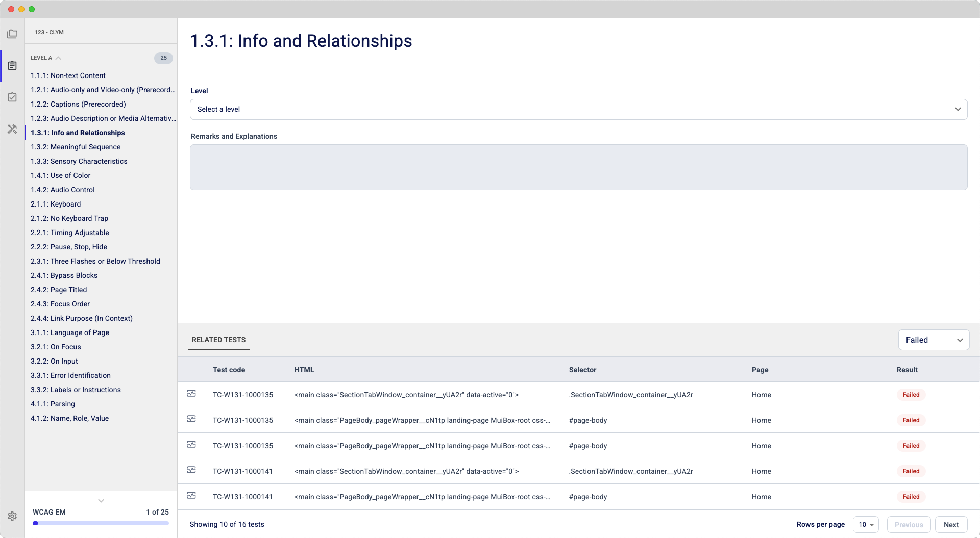This screenshot has width=980, height=538.
Task: Go to the Next page of tests
Action: click(x=951, y=525)
